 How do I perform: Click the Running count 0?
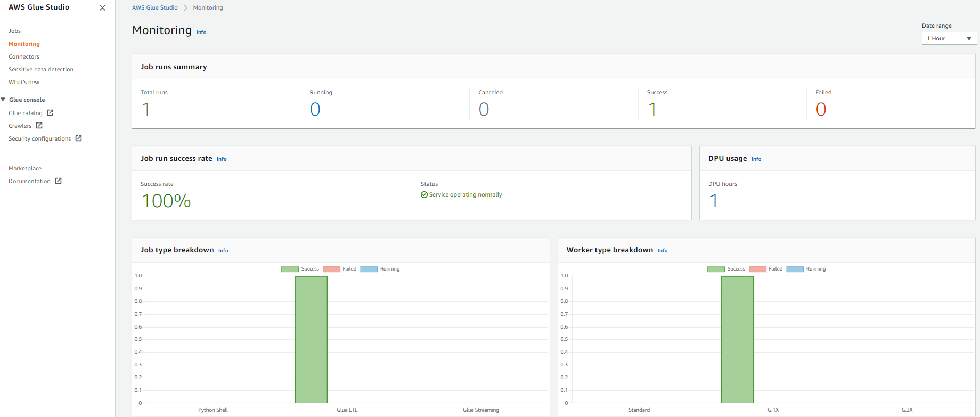coord(315,109)
